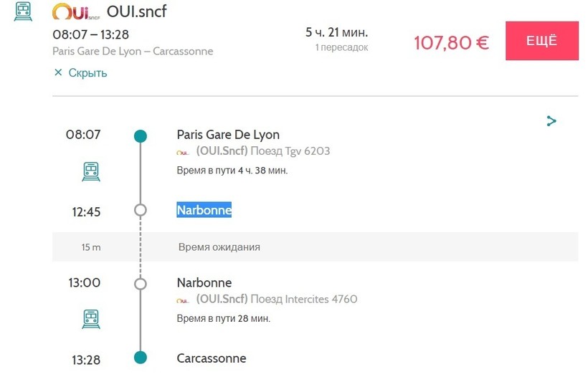Click the OUI.sncf logo at top

76,11
